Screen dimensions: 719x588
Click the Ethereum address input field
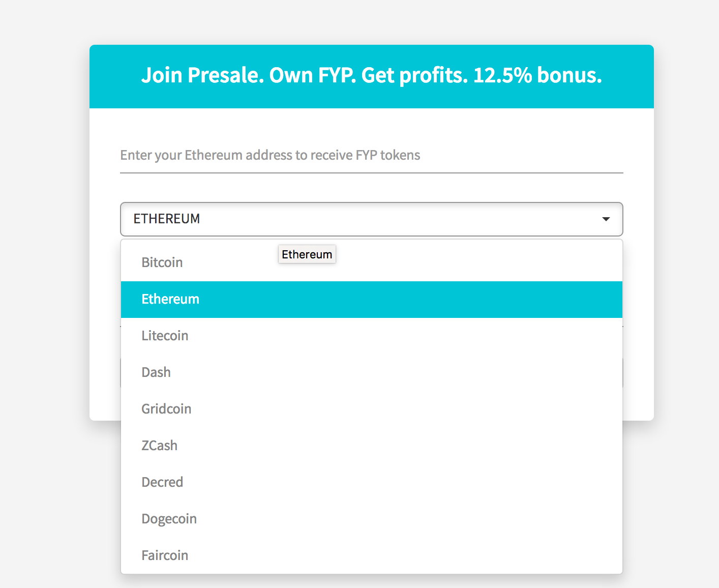[371, 155]
